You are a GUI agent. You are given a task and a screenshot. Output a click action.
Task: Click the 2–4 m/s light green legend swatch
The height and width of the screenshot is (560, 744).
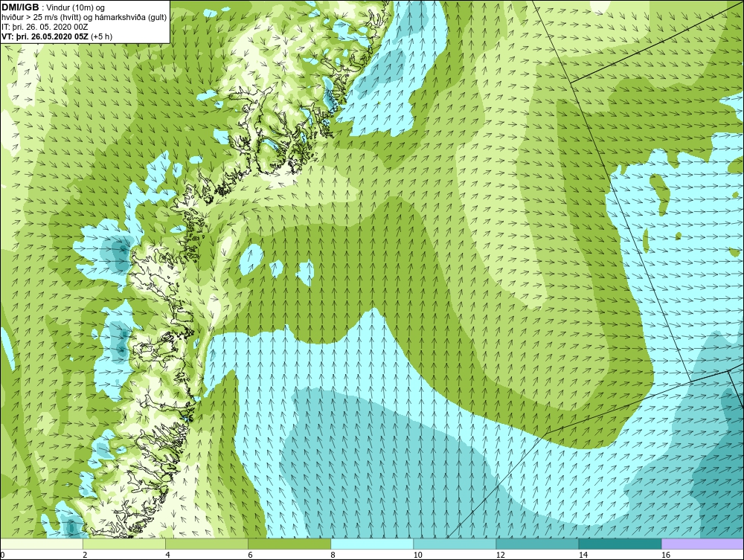click(124, 544)
